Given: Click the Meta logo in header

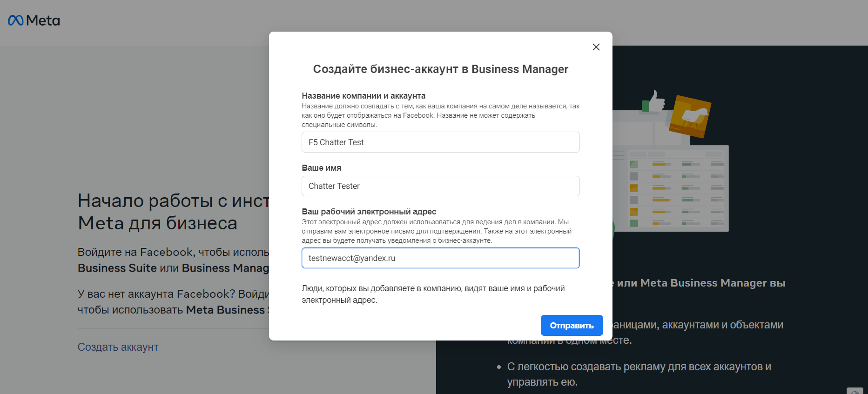Looking at the screenshot, I should [34, 20].
